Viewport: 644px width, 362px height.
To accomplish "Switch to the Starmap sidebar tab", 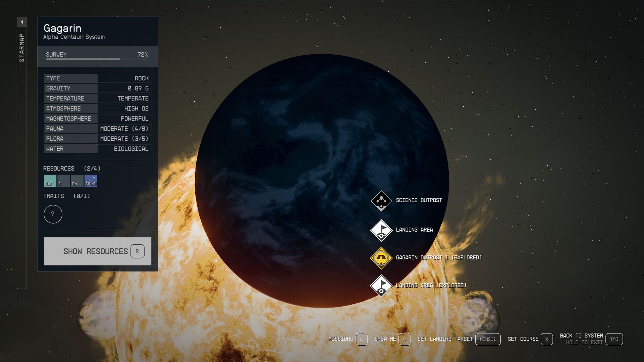I will tap(22, 47).
